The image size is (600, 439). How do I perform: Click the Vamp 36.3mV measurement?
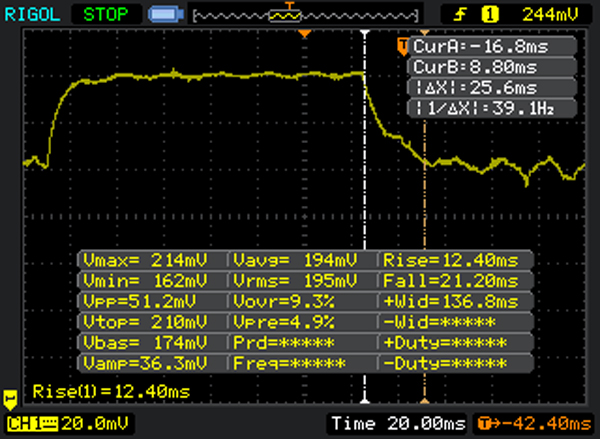click(145, 363)
